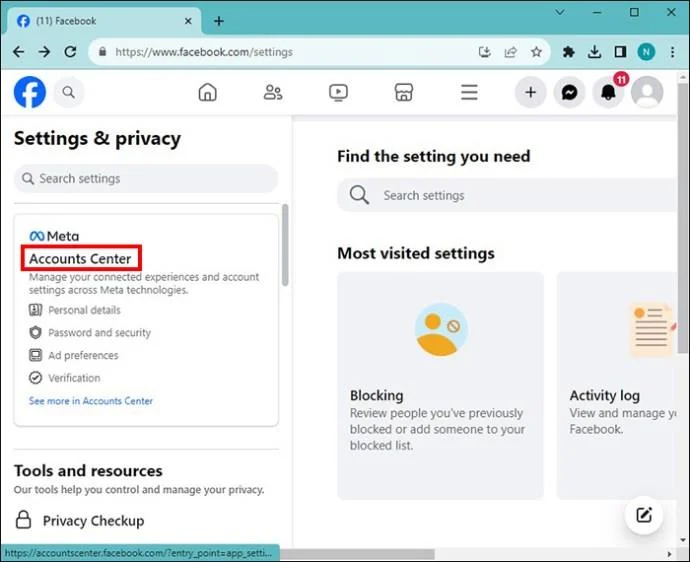Click the page vertical scrollbar thumb
This screenshot has height=562, width=690.
click(x=683, y=218)
